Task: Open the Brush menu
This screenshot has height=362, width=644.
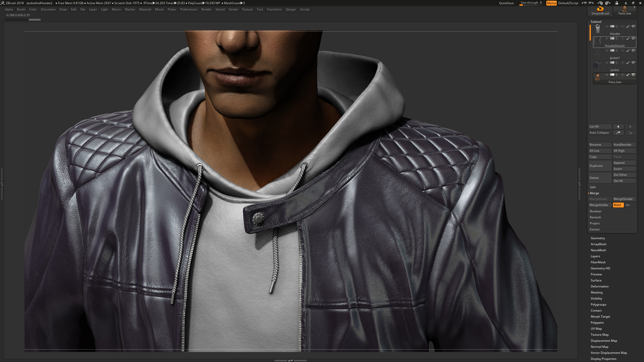Action: tap(21, 9)
